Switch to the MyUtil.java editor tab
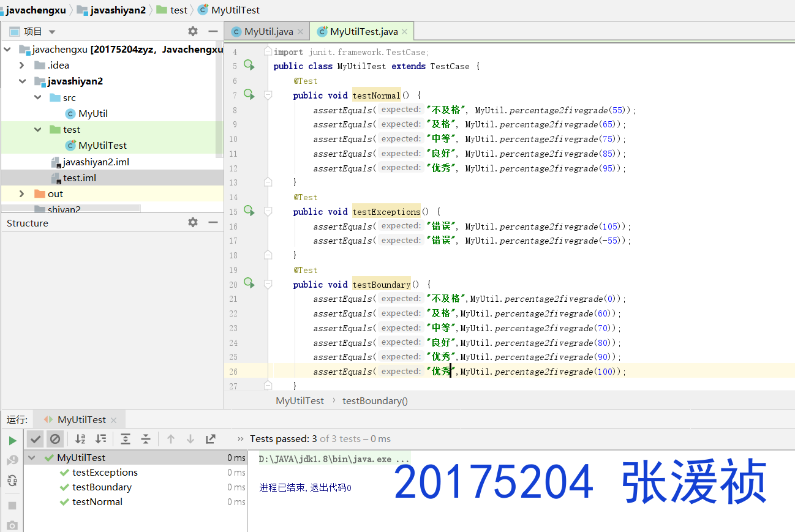Screen dimensions: 795x532 (268, 32)
